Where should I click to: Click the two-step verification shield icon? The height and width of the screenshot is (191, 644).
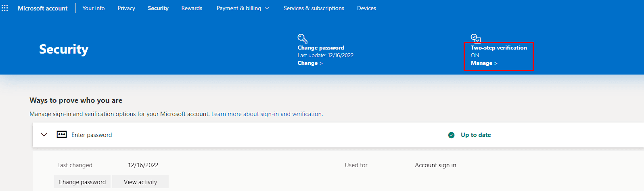[x=476, y=38]
